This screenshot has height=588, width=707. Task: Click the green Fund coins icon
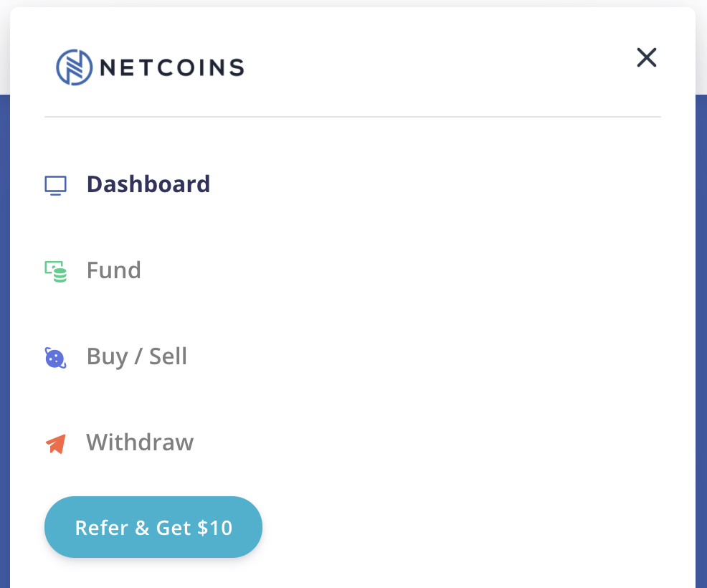coord(55,271)
